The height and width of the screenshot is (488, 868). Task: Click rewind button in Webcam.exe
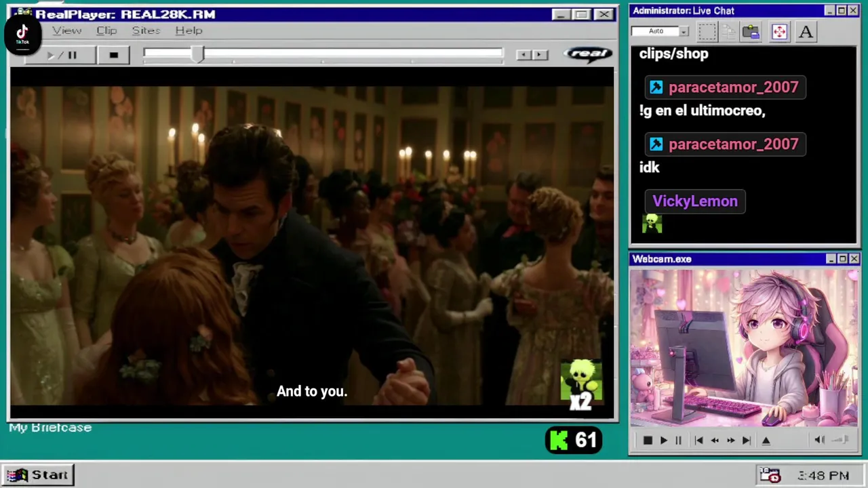click(715, 441)
